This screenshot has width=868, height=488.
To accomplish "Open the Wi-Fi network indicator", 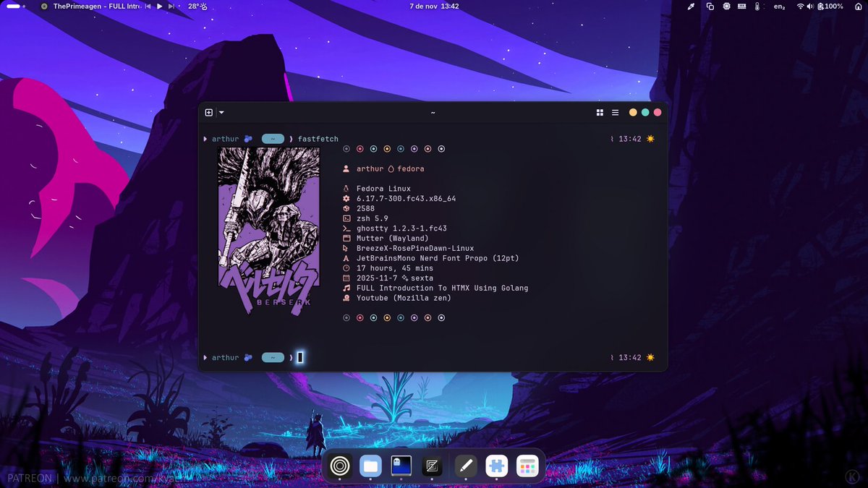I will pos(801,6).
